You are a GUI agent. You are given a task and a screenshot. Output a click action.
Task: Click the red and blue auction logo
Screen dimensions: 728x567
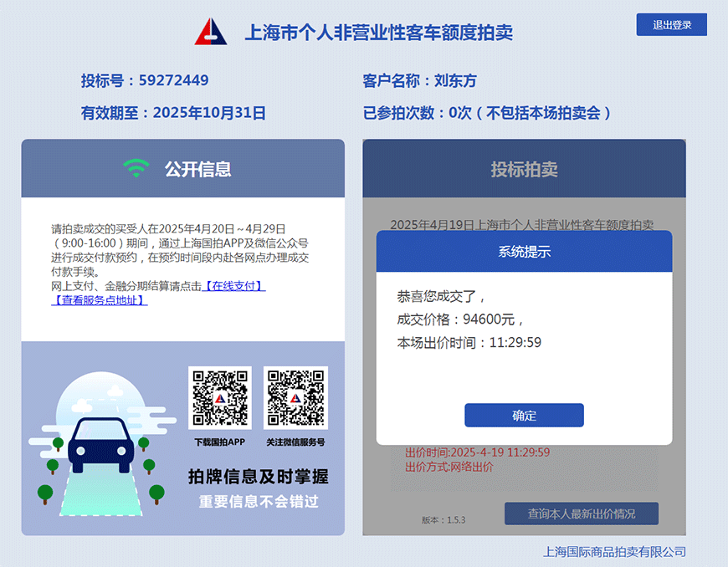coord(211,32)
